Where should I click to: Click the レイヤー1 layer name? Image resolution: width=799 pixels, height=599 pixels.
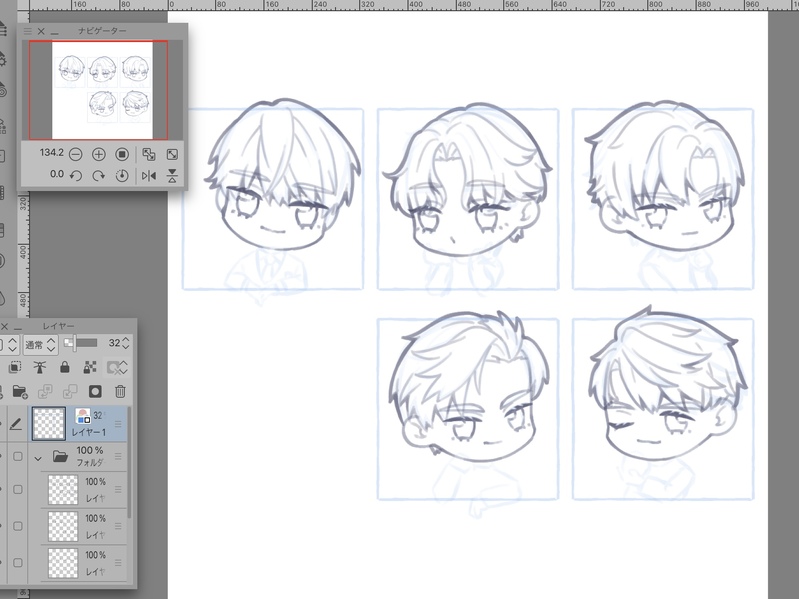click(x=89, y=432)
